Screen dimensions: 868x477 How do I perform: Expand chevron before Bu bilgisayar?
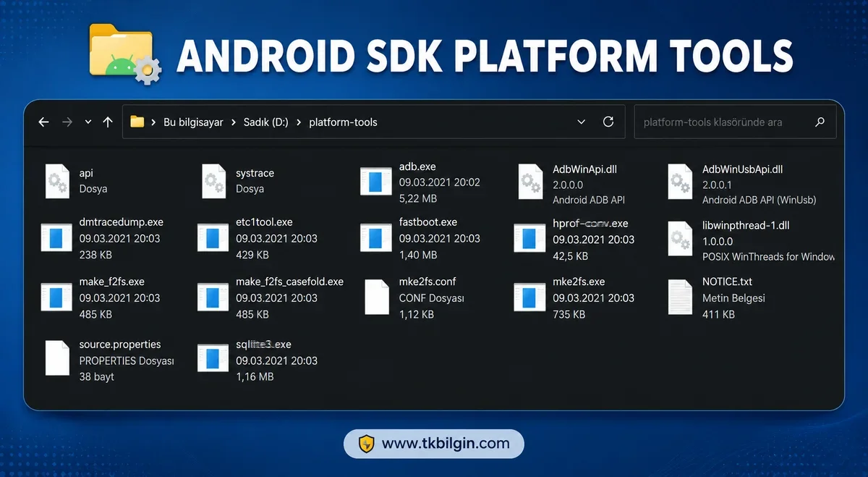tap(154, 122)
